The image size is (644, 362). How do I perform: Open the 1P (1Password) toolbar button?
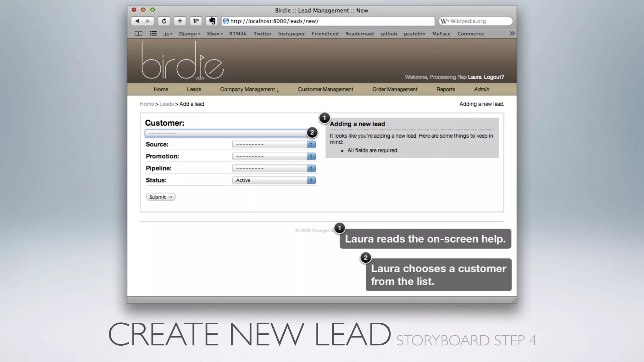tap(196, 21)
